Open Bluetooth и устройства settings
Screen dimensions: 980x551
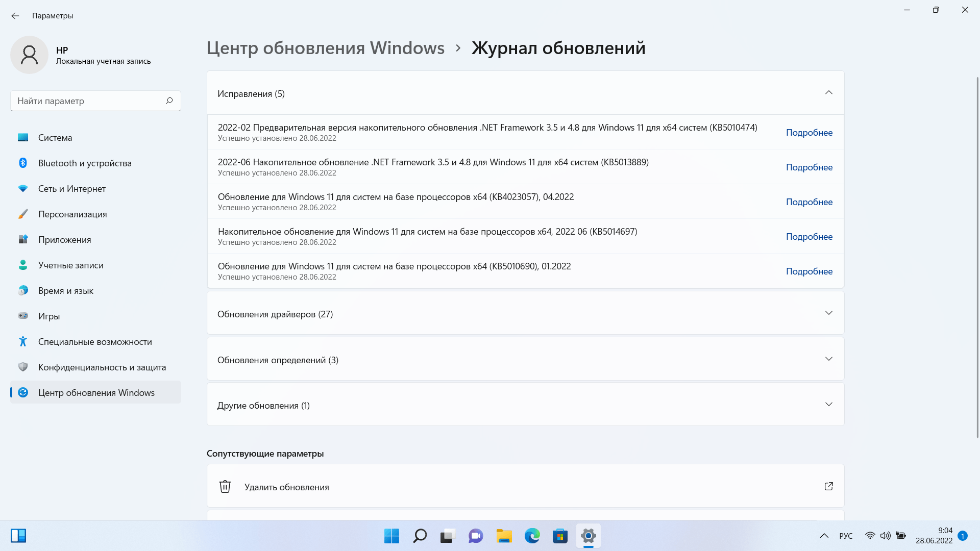click(95, 163)
